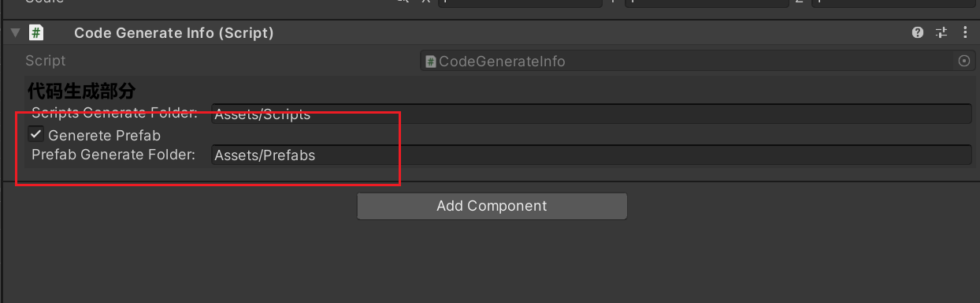Click the Prefab Generate Folder input field
This screenshot has height=303, width=980.
coord(591,155)
